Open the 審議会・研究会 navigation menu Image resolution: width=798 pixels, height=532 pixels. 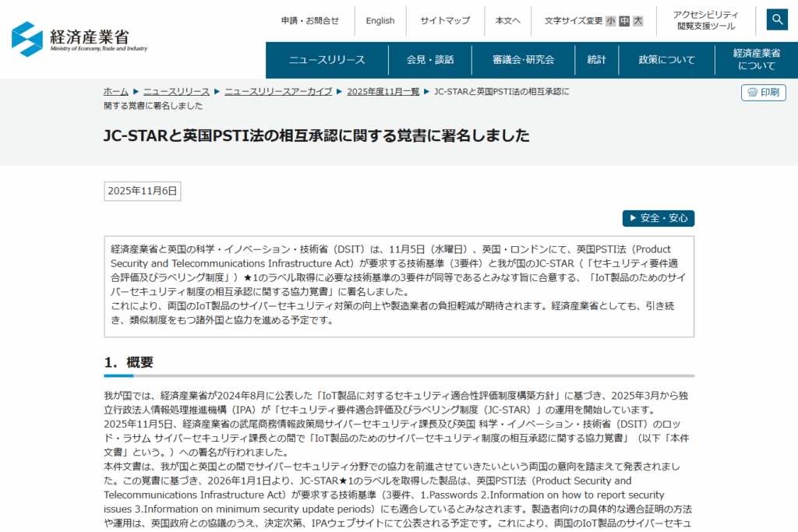coord(524,59)
